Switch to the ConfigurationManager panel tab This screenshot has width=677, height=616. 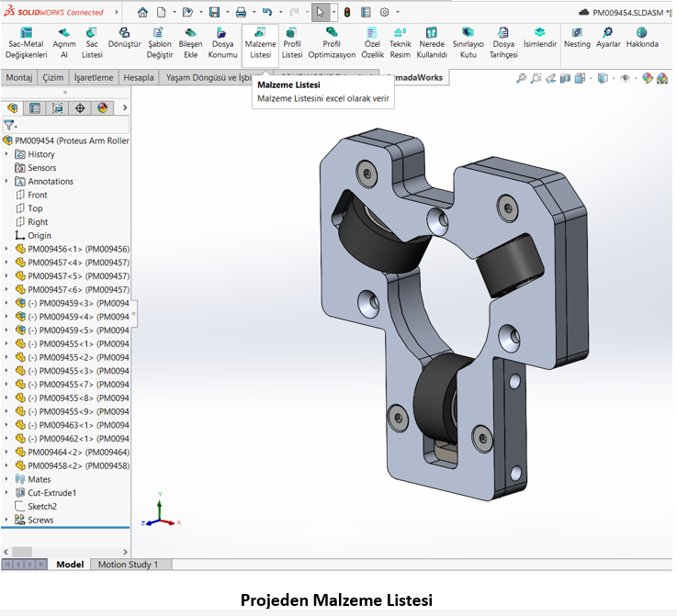(57, 107)
